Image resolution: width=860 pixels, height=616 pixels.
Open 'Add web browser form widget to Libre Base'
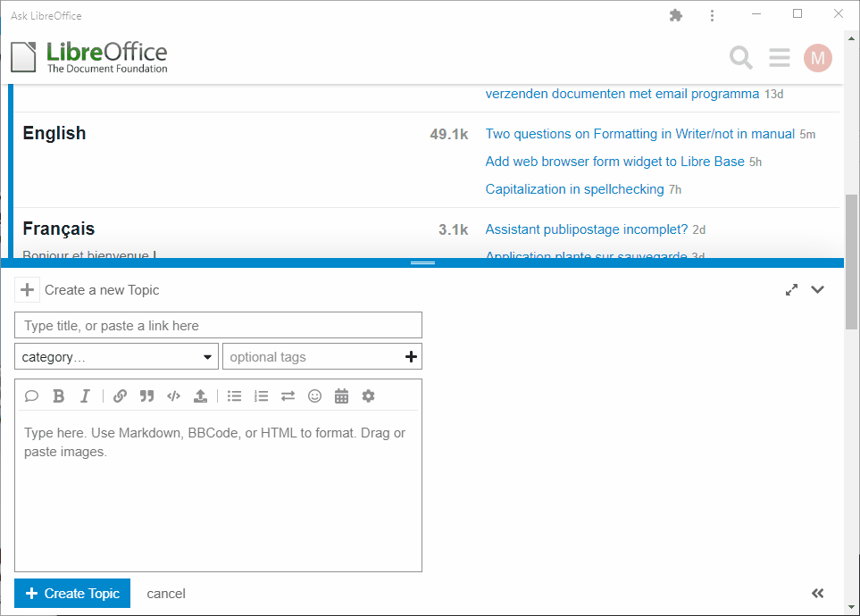click(614, 162)
